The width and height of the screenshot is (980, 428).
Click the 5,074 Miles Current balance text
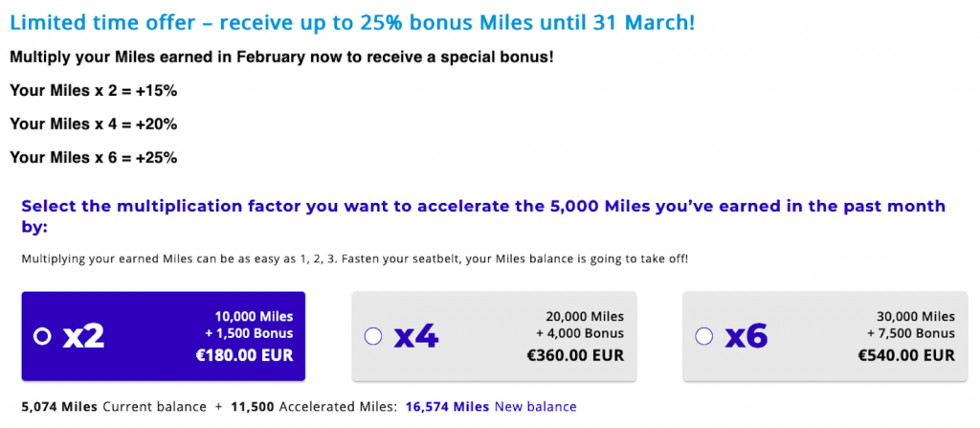(x=114, y=407)
